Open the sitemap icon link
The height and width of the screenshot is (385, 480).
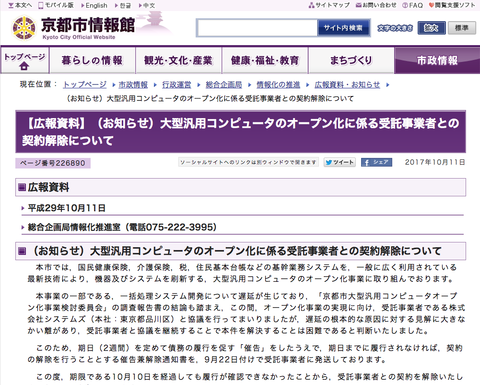point(329,5)
